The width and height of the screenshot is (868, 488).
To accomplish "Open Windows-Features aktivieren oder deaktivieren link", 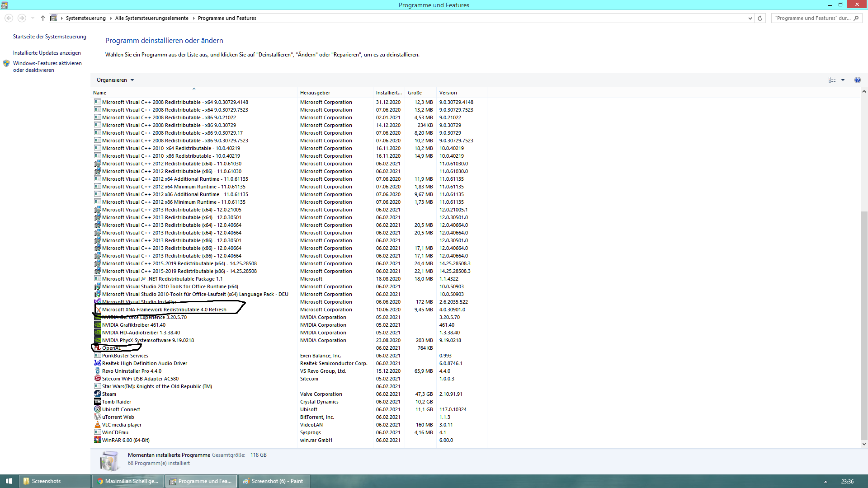I will pyautogui.click(x=47, y=66).
